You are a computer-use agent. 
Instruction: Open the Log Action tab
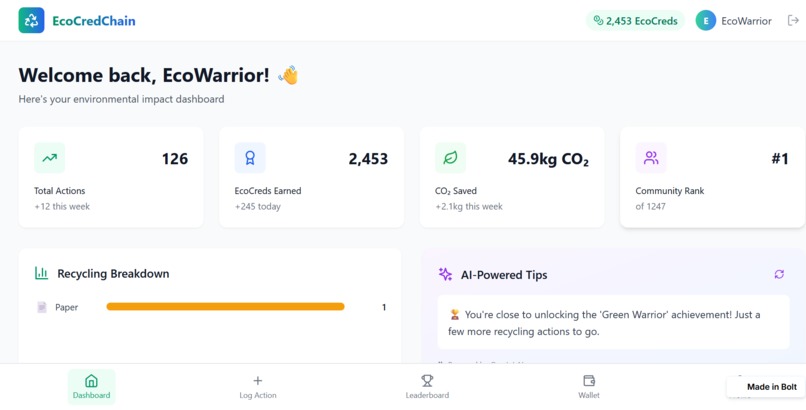point(258,387)
